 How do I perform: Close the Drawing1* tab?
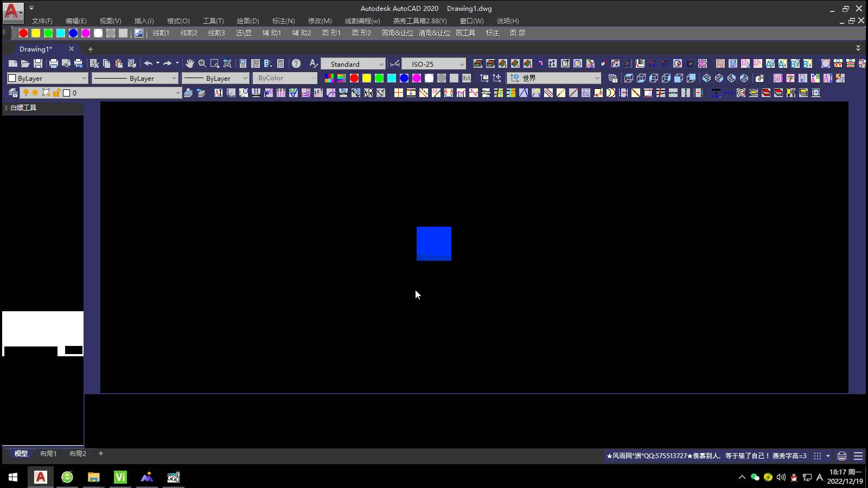71,49
